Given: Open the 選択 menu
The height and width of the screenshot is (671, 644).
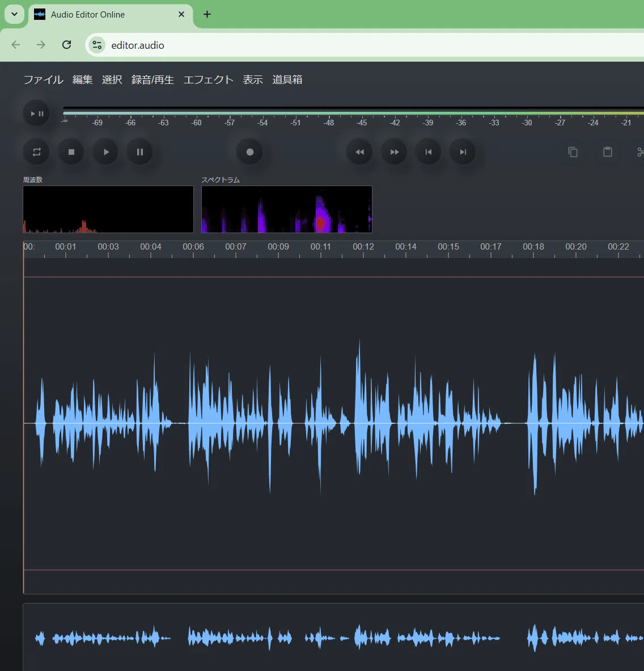Looking at the screenshot, I should tap(112, 79).
